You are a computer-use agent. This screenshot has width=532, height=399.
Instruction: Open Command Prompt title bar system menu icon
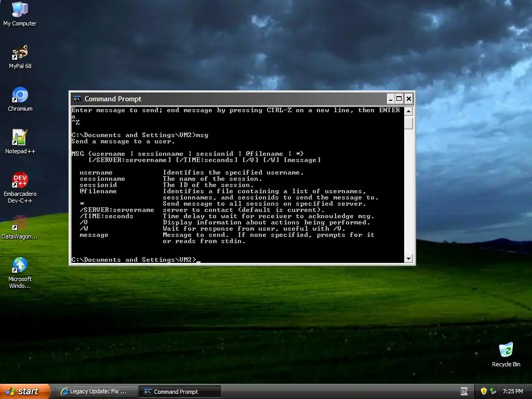pos(77,99)
